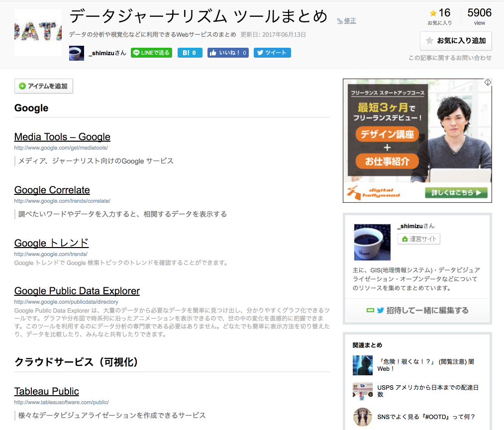The image size is (504, 430).
Task: Open Google Correlate title link
Action: tap(52, 190)
